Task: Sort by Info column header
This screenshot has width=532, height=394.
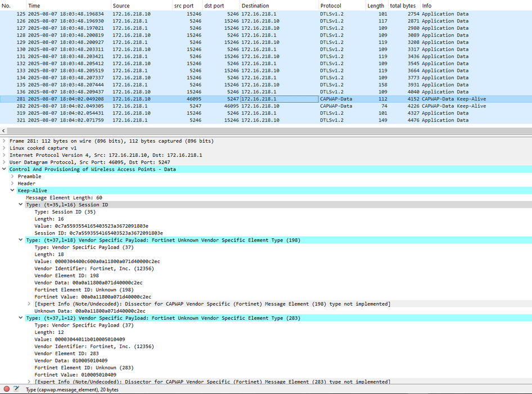Action: click(x=476, y=6)
